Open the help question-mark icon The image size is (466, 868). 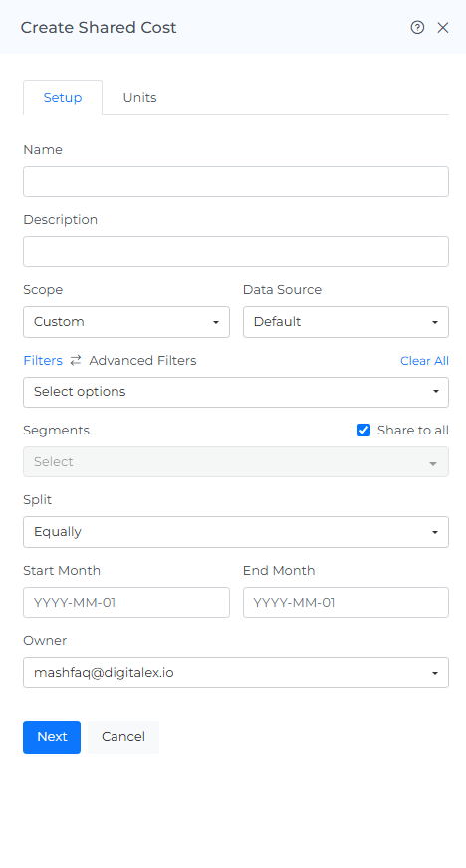[x=417, y=27]
